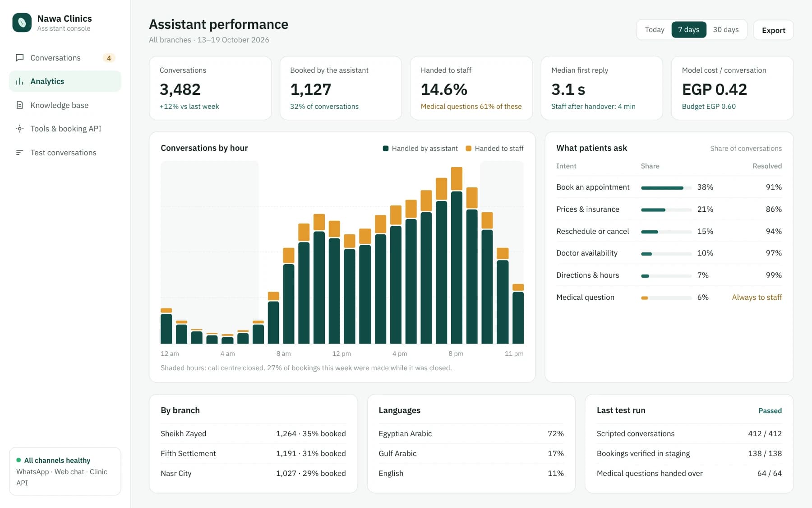Viewport: 812px width, 508px height.
Task: Click the Conversations badge showing 4
Action: (109, 58)
